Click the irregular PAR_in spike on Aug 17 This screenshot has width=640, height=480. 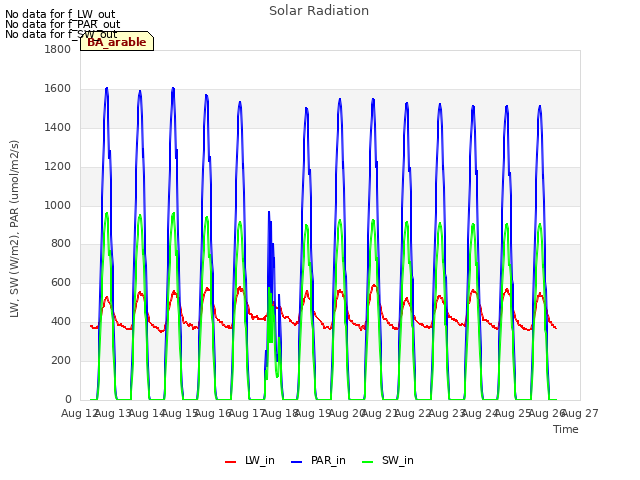(269, 212)
